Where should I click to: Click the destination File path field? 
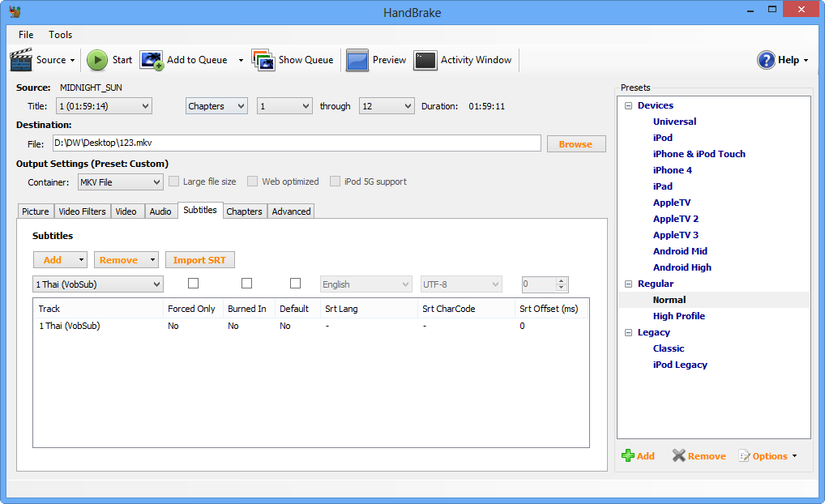click(x=297, y=143)
